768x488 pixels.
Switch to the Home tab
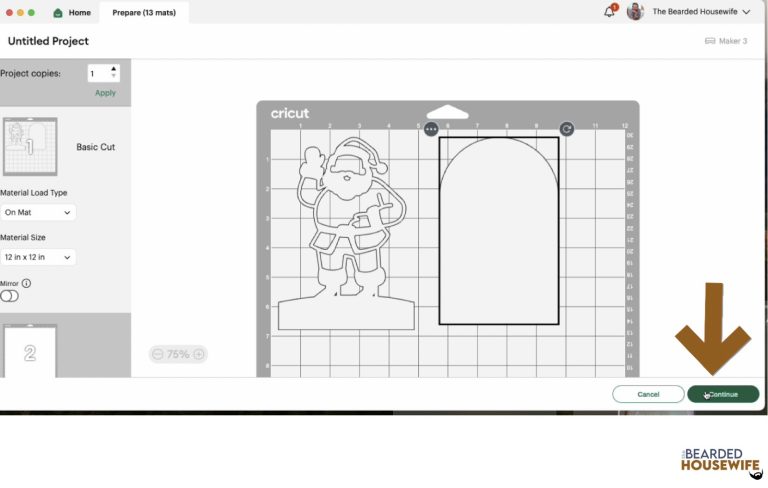72,12
